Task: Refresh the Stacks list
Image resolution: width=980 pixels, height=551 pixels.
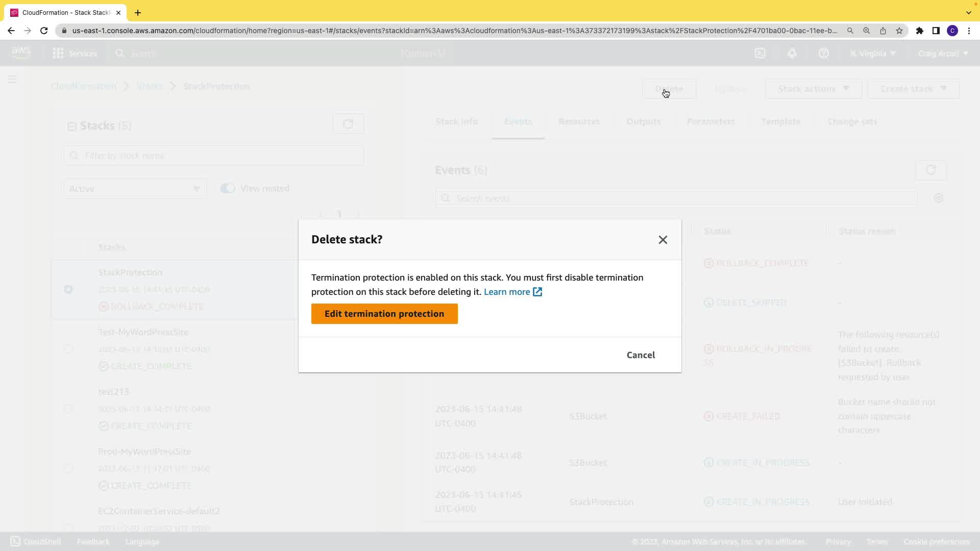Action: click(348, 124)
